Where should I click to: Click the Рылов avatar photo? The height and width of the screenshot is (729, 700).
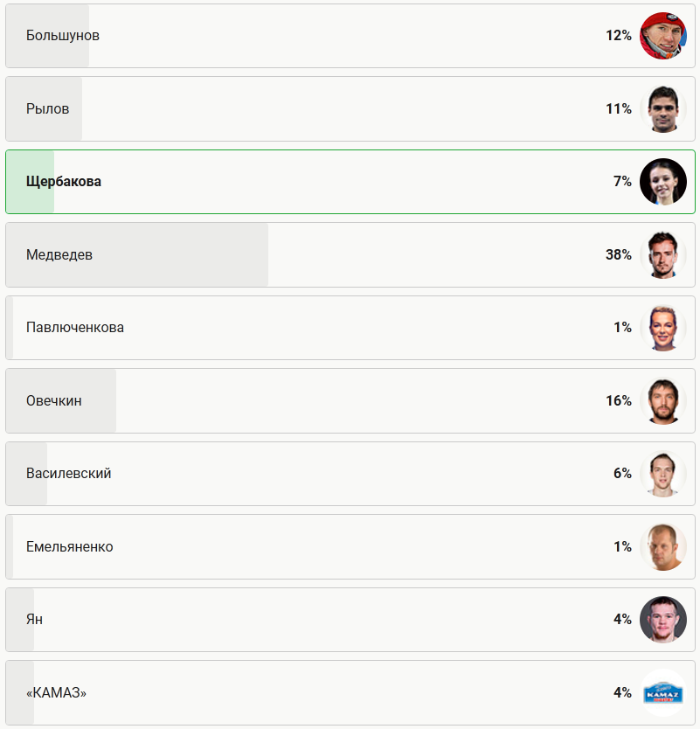click(663, 109)
